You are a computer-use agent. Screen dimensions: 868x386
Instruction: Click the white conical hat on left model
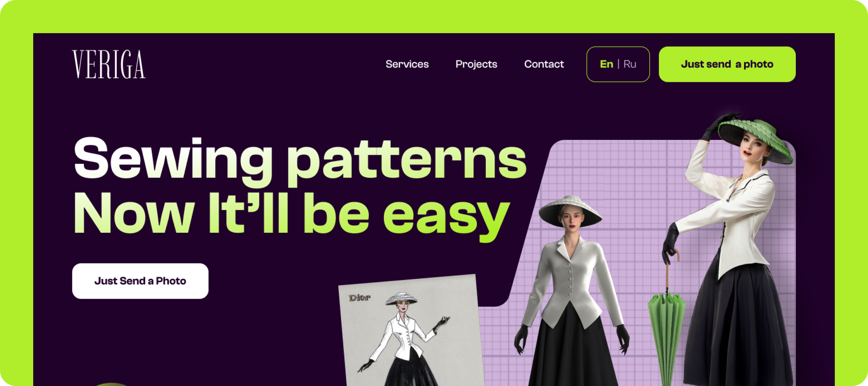tap(570, 210)
